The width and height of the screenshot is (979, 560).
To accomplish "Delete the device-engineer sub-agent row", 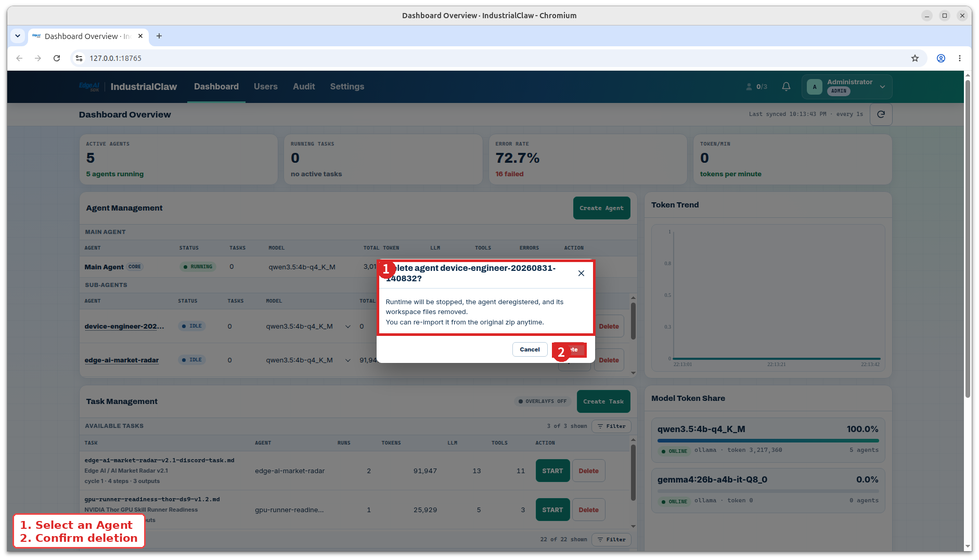I will point(609,327).
